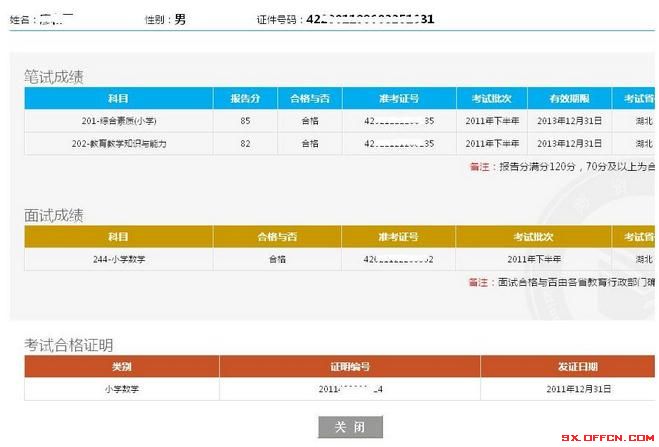This screenshot has height=447, width=659.
Task: Click the 笔试成绩 section heading
Action: coord(54,77)
